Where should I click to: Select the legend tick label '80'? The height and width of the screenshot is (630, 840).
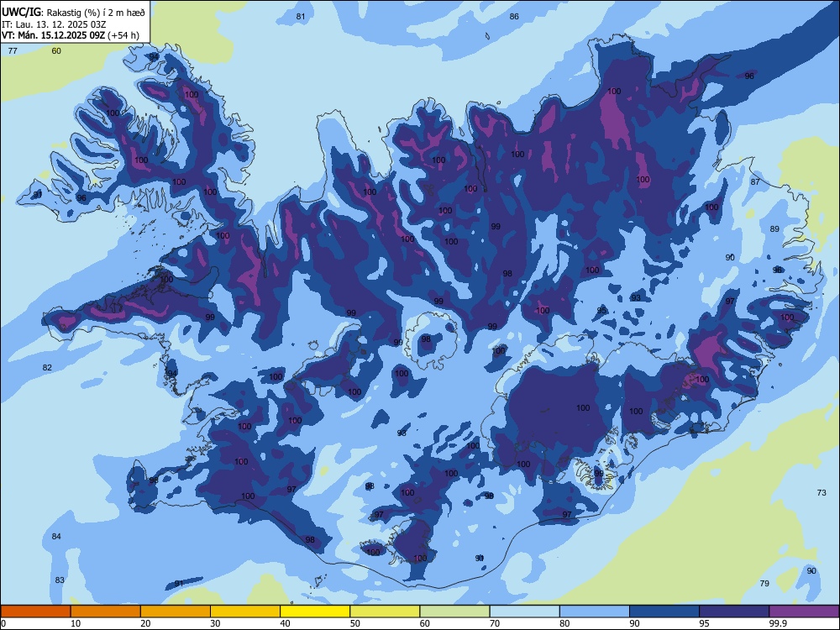pyautogui.click(x=564, y=623)
